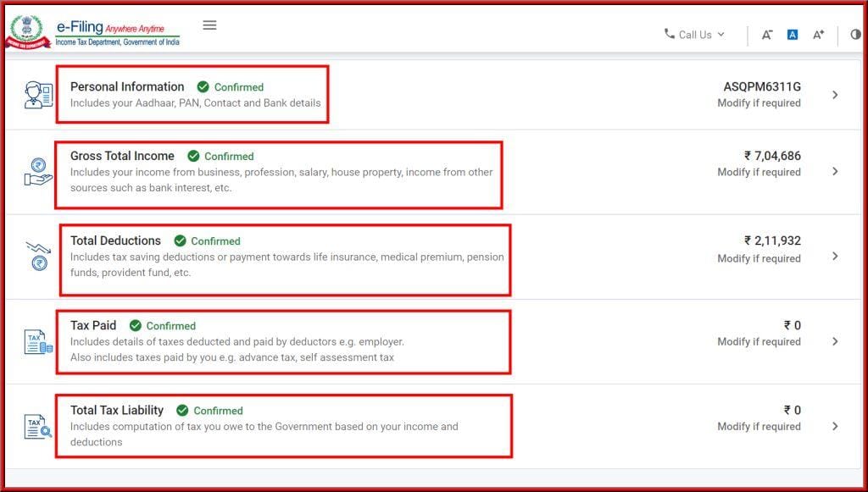
Task: Increase font size with A+ icon
Action: click(818, 35)
